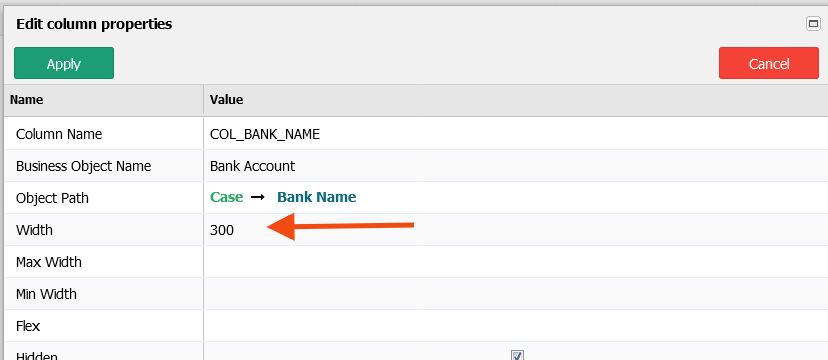The width and height of the screenshot is (828, 360).
Task: Click the red Cancel button
Action: point(769,63)
